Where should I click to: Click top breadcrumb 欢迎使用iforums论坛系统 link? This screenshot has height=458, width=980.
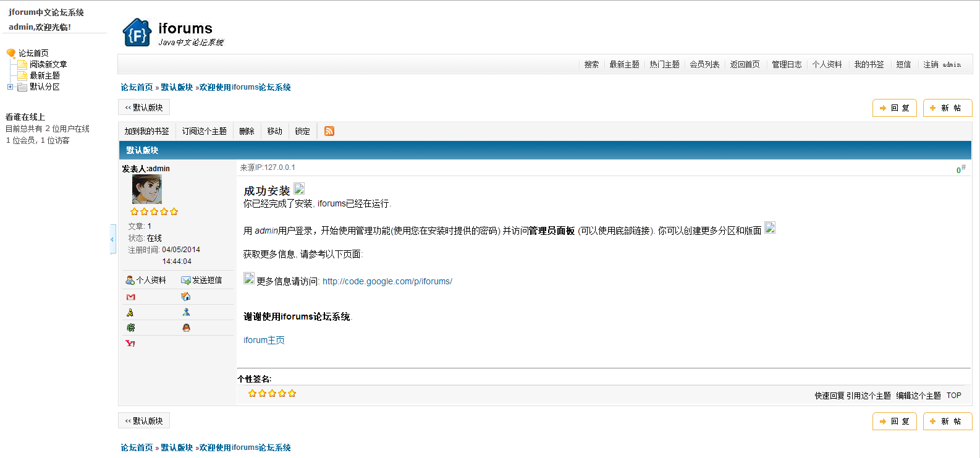click(245, 87)
